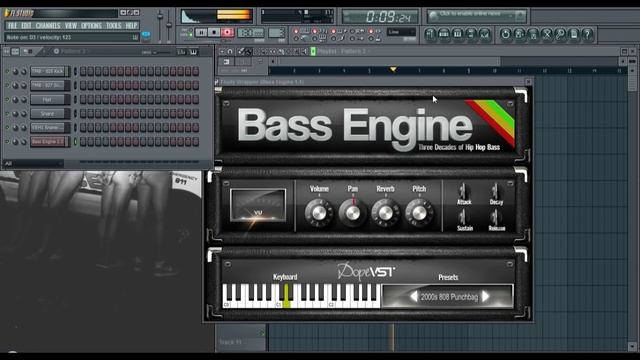
Task: Toggle the first step of Bass Engine row
Action: 83,142
